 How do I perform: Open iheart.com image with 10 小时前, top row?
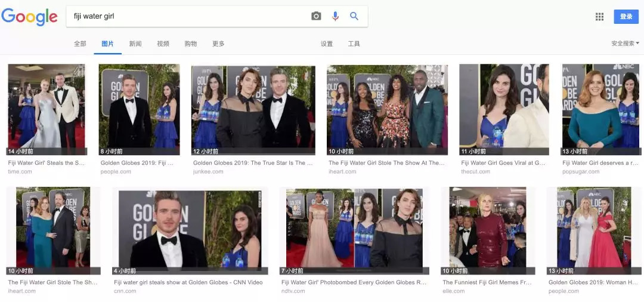(x=388, y=109)
